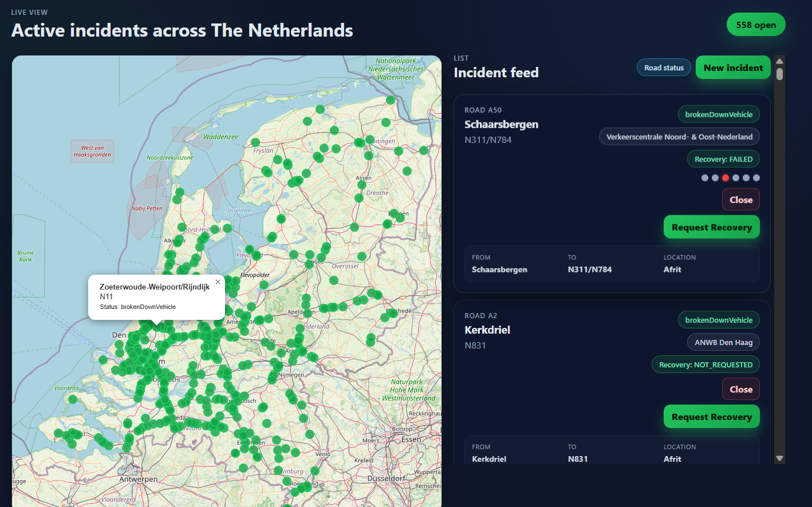This screenshot has width=812, height=507.
Task: Select the first grey dot in recovery indicator
Action: (x=705, y=178)
